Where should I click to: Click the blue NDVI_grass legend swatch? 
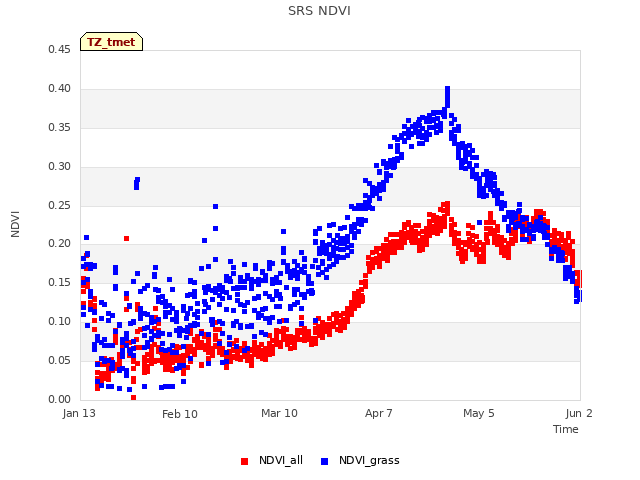click(324, 461)
